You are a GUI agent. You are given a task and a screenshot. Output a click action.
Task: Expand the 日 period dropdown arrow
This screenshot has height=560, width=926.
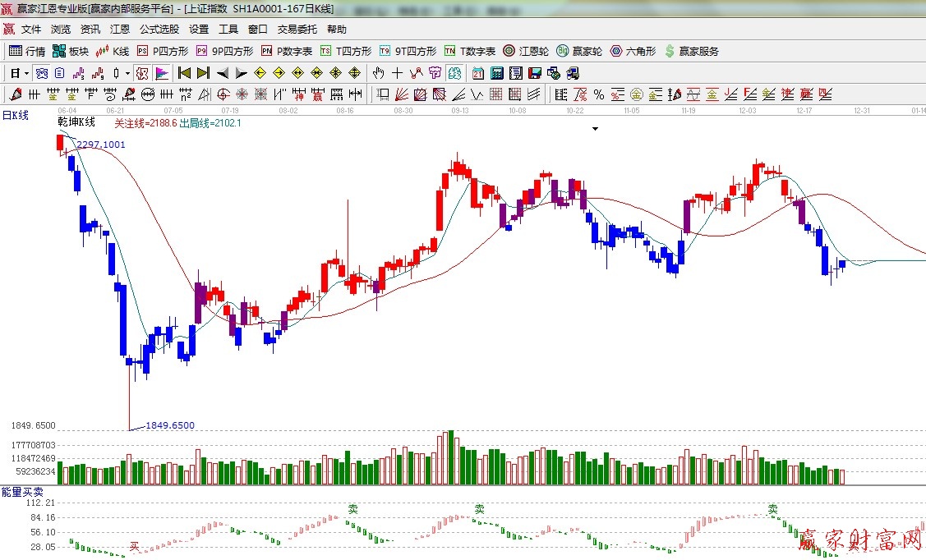point(26,73)
